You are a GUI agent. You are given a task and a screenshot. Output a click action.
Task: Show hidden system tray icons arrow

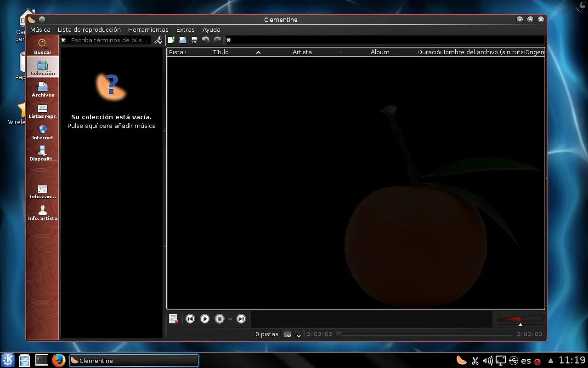point(551,361)
